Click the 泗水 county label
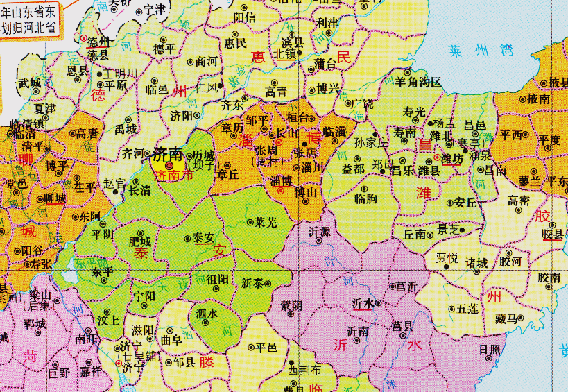The width and height of the screenshot is (568, 392). click(x=207, y=314)
